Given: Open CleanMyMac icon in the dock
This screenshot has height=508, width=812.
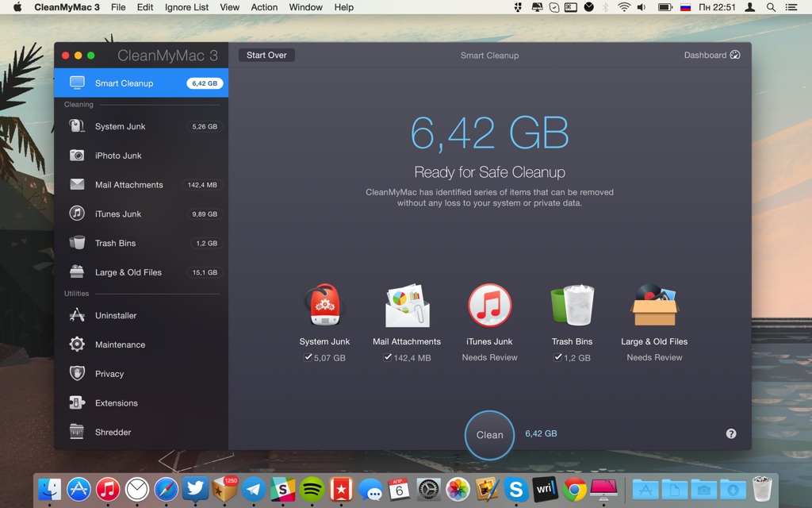Looking at the screenshot, I should [x=603, y=489].
